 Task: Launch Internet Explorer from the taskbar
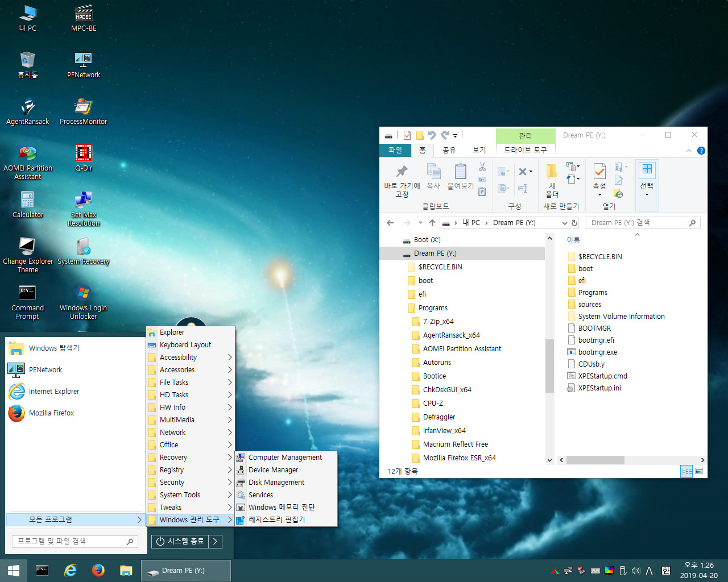70,571
